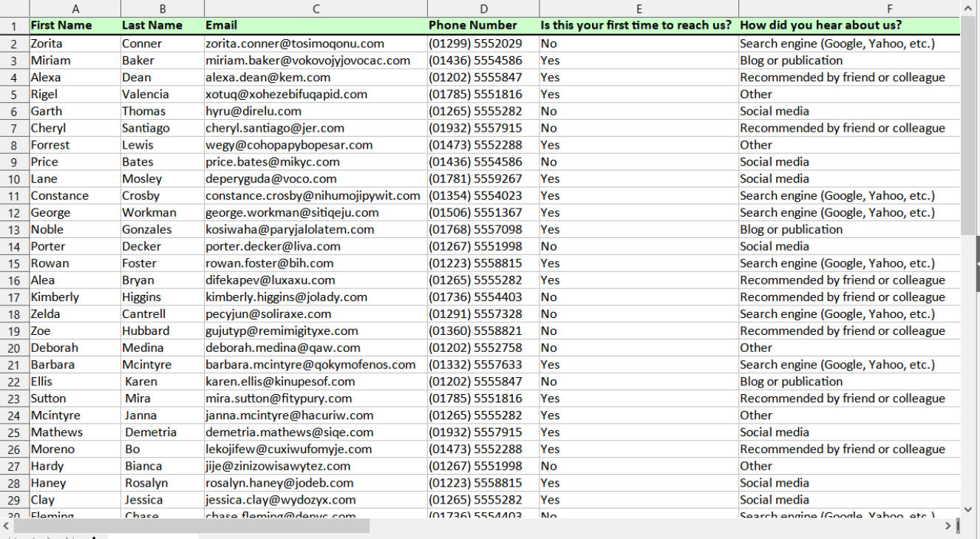980x539 pixels.
Task: Click the email alexa.dean@kem.com cell
Action: click(x=316, y=77)
